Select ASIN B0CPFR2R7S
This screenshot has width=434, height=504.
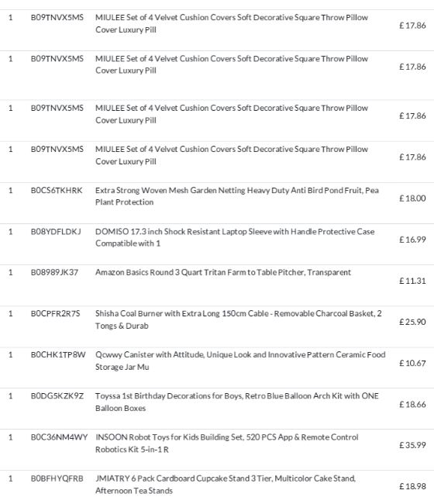55,313
